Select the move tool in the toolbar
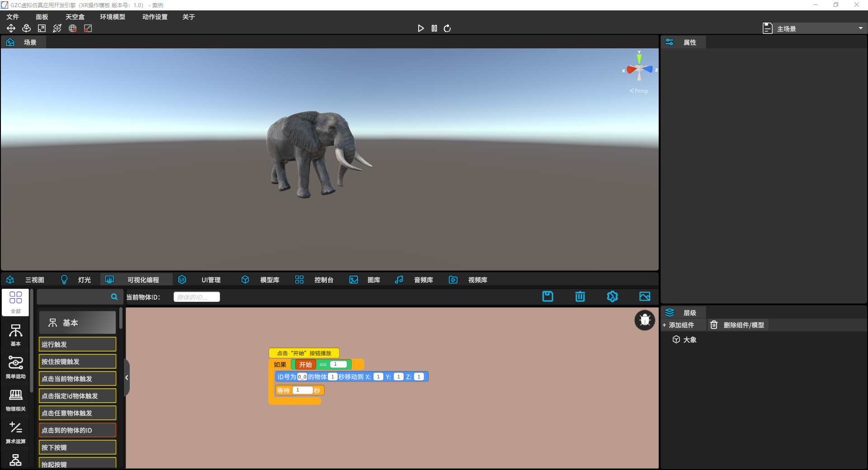Image resolution: width=868 pixels, height=470 pixels. [11, 28]
